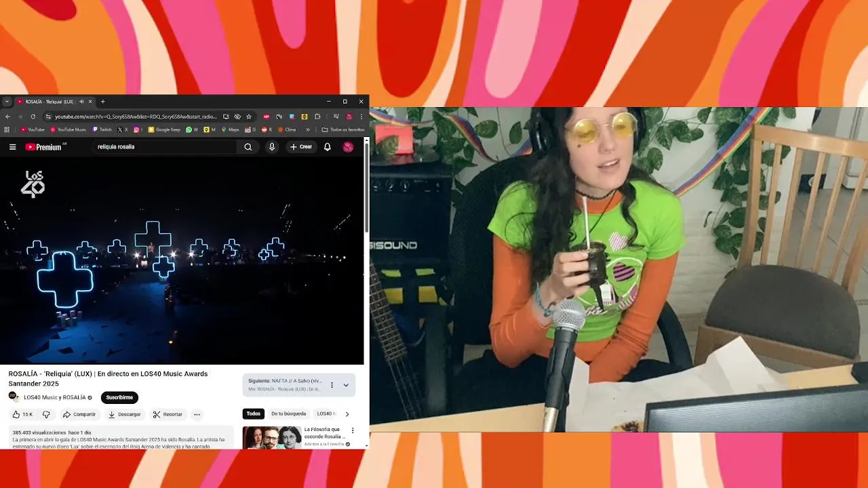Show more filter chips arrow
This screenshot has height=488, width=868.
point(347,414)
